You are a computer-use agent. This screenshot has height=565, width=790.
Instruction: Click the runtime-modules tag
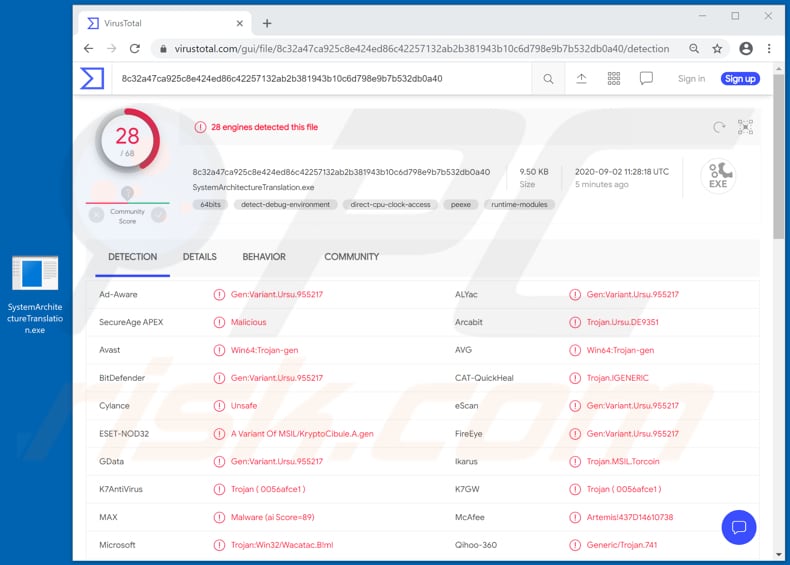(x=519, y=205)
